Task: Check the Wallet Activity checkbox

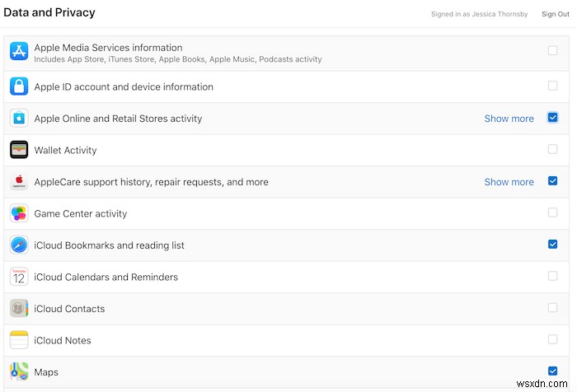Action: click(552, 149)
